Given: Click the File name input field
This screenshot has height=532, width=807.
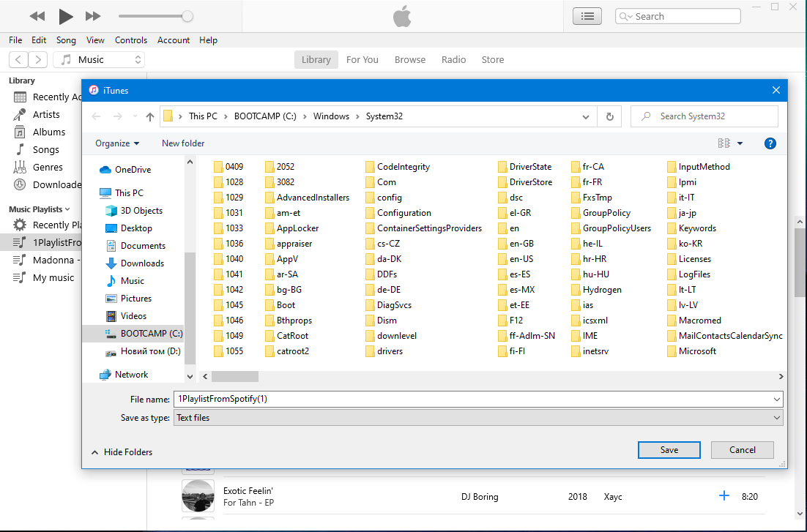Looking at the screenshot, I should 478,400.
